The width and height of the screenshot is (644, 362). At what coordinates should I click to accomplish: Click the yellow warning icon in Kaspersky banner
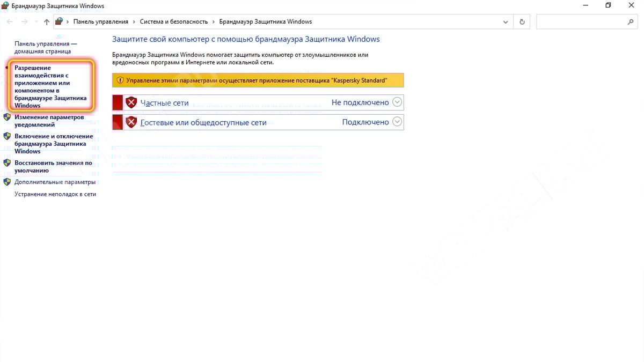click(120, 80)
